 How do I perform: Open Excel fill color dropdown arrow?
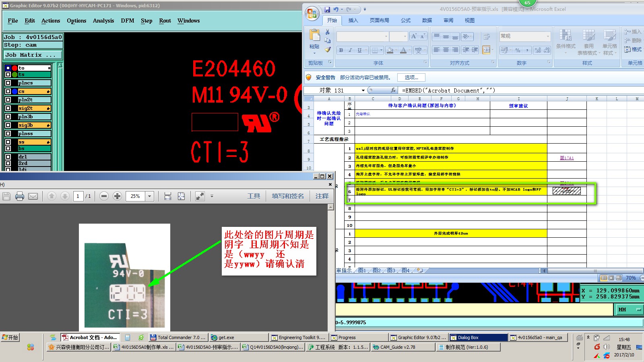click(x=395, y=50)
